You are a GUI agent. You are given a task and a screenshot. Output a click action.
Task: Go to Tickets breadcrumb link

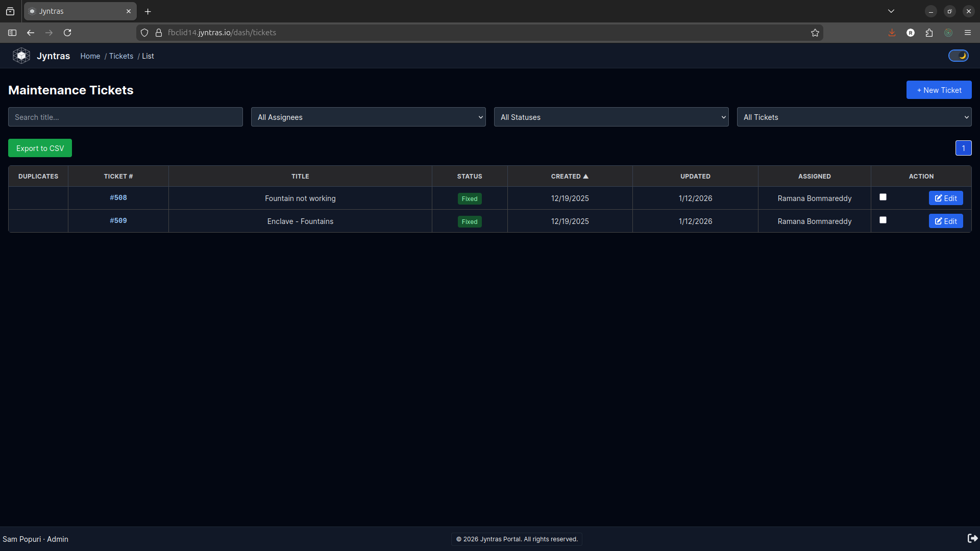tap(121, 56)
